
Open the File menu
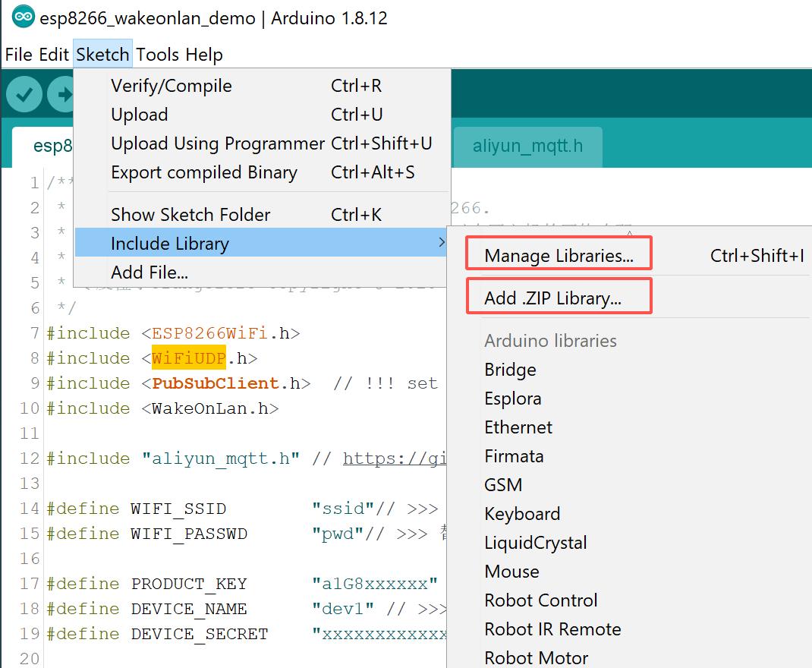pos(18,55)
